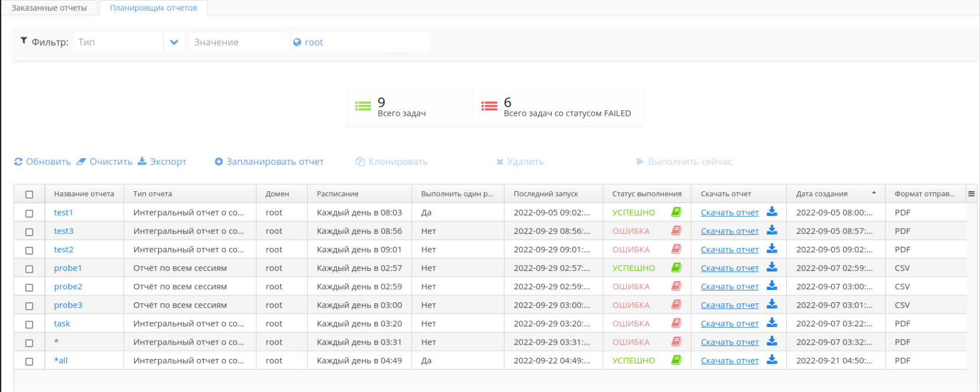Click the download icon in probe1 row
Screen dimensions: 980x392
tap(772, 267)
